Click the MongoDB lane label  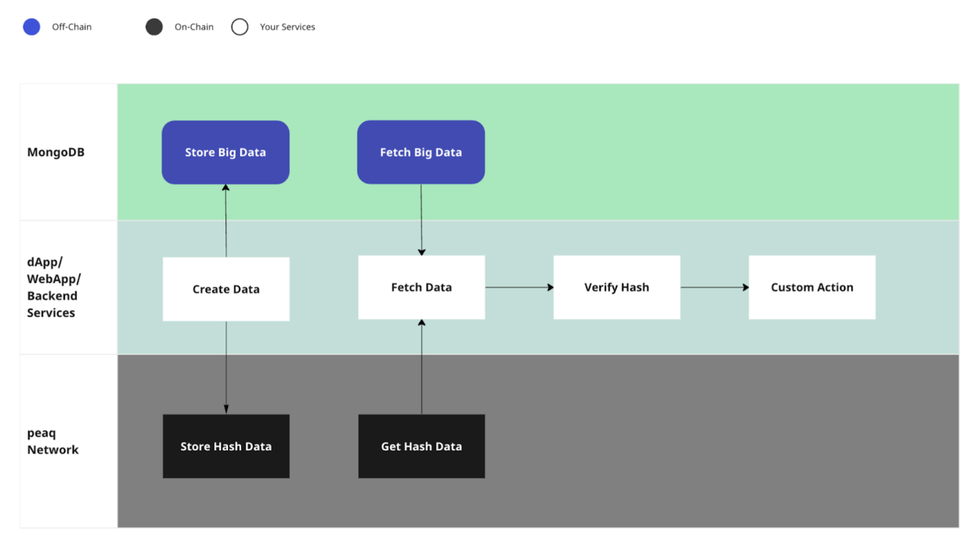pos(56,152)
